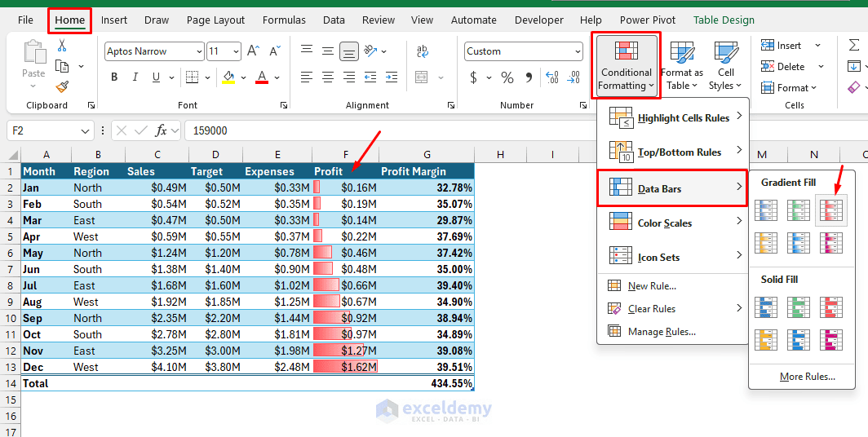
Task: Toggle Italic formatting
Action: point(135,77)
